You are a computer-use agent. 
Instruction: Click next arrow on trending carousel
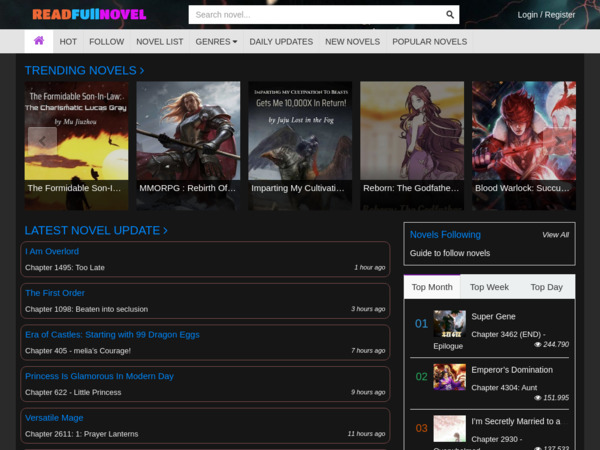click(x=558, y=141)
